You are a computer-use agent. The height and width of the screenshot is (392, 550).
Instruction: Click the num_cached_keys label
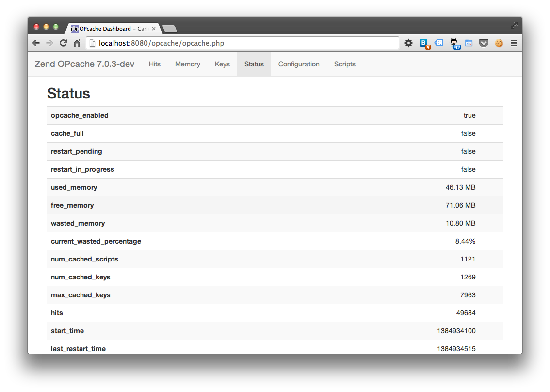[x=81, y=277]
